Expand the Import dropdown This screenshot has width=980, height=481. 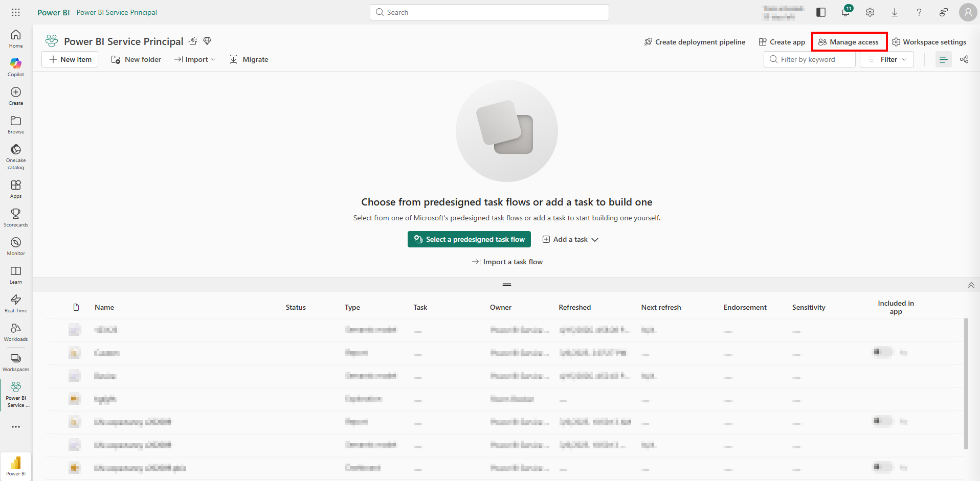[195, 60]
